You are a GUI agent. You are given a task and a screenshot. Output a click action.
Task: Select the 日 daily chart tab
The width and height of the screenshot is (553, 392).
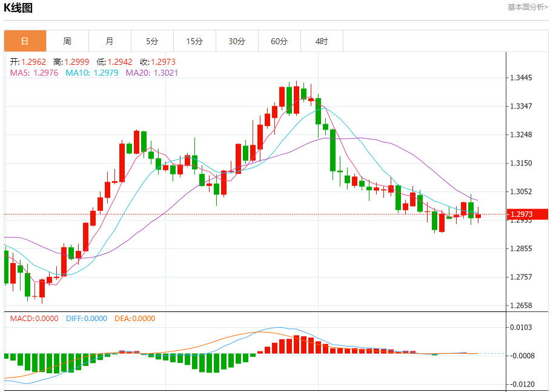pyautogui.click(x=25, y=41)
